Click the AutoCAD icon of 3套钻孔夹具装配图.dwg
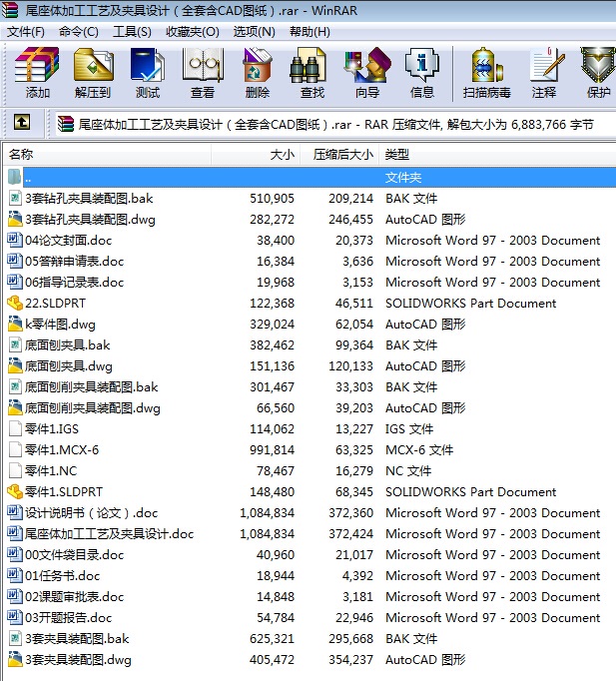The image size is (616, 681). [x=15, y=219]
